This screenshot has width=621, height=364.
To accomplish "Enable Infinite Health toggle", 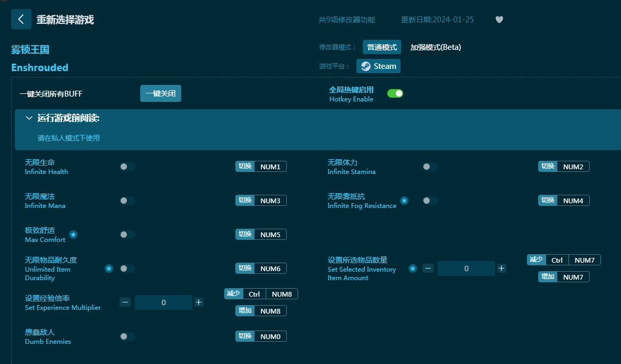I will pos(127,167).
